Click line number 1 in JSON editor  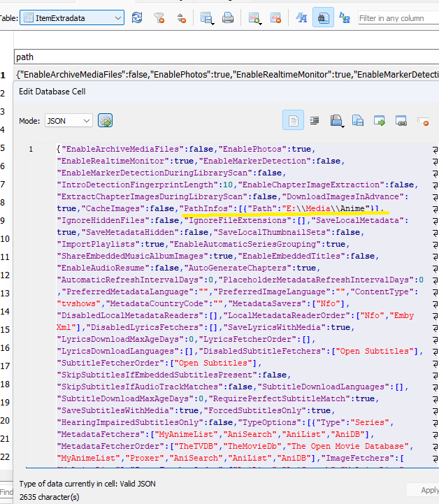click(x=31, y=149)
